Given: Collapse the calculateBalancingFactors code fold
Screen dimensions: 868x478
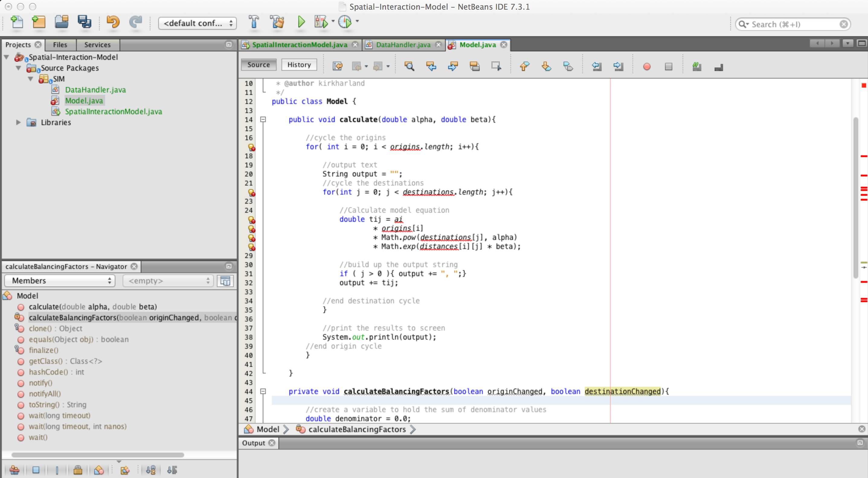Looking at the screenshot, I should click(x=263, y=391).
